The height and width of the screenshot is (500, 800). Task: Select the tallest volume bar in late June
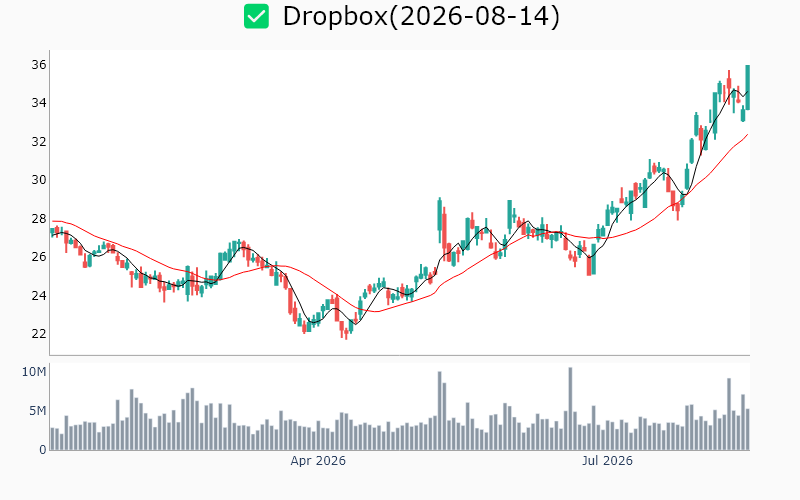point(570,409)
